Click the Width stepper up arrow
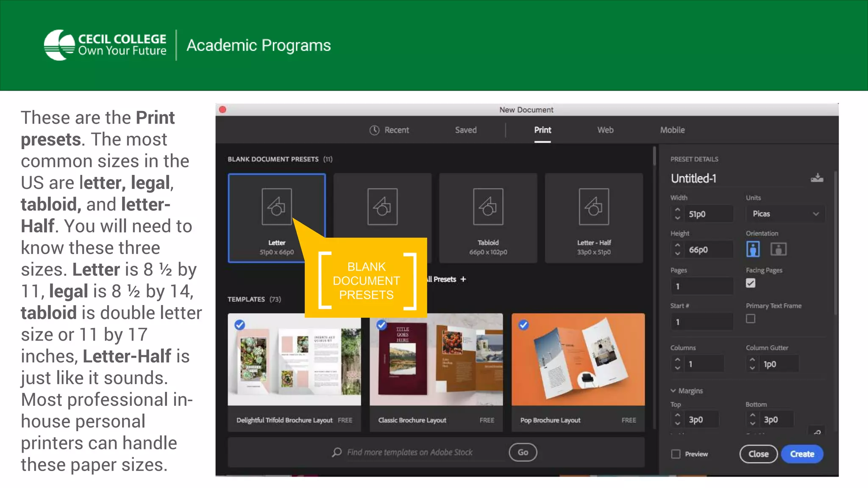The width and height of the screenshot is (868, 488). 677,210
